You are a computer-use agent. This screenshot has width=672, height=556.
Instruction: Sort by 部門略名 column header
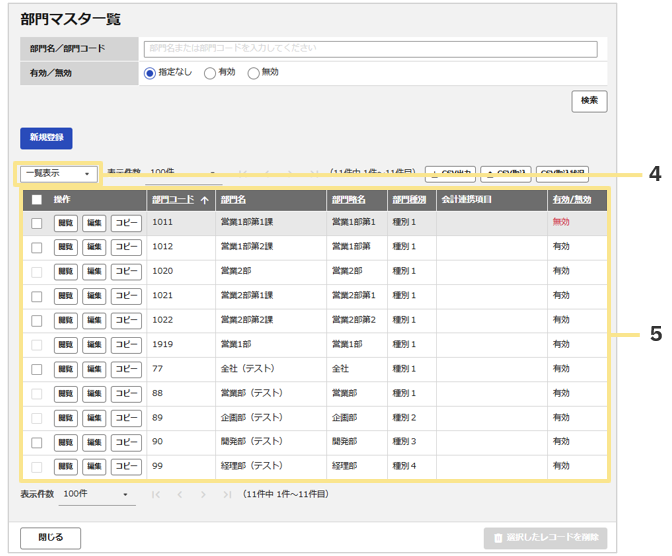pyautogui.click(x=348, y=200)
